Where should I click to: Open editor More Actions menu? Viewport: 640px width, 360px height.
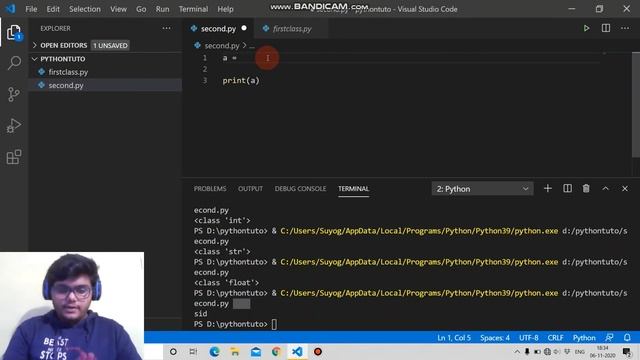[625, 28]
